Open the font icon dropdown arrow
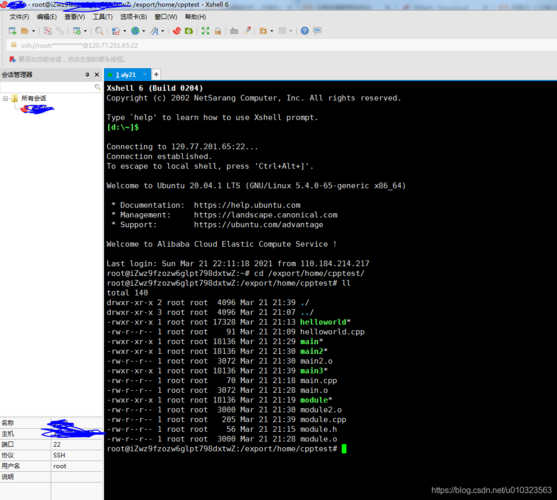Screen dimensions: 557x500 tap(163, 31)
